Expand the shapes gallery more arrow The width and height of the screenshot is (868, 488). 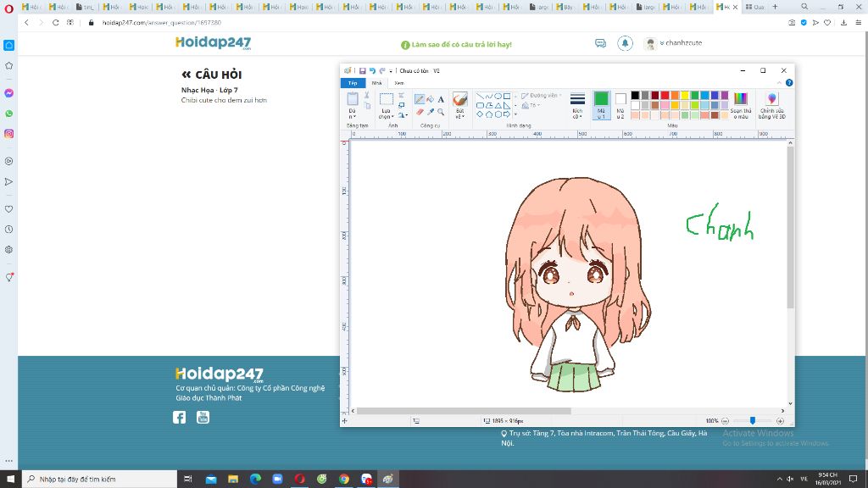tap(515, 114)
